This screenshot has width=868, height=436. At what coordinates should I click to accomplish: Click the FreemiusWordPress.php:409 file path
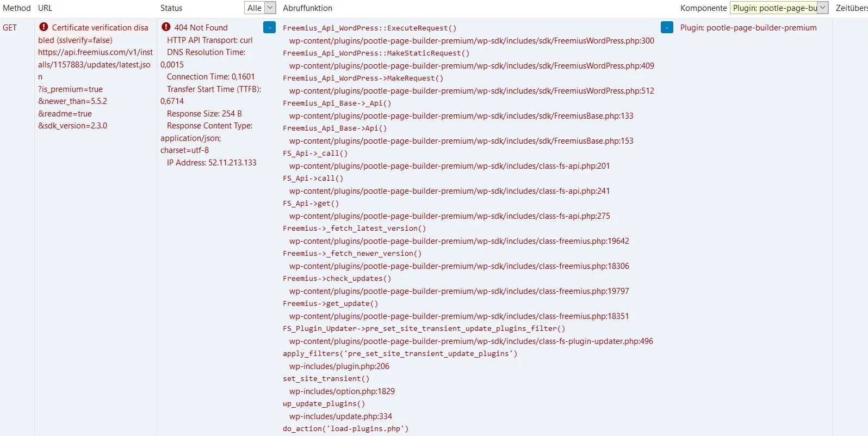click(472, 66)
